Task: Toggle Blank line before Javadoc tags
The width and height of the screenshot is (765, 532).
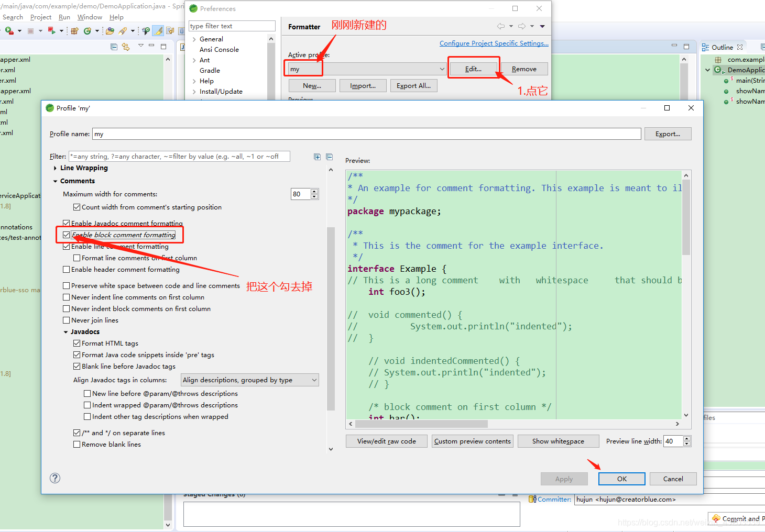Action: tap(76, 367)
